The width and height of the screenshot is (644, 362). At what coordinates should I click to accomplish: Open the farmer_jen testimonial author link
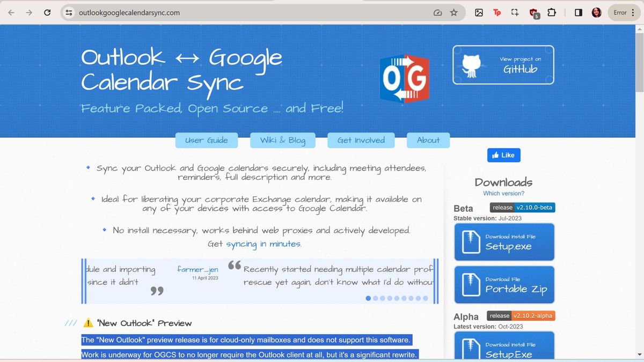[197, 269]
